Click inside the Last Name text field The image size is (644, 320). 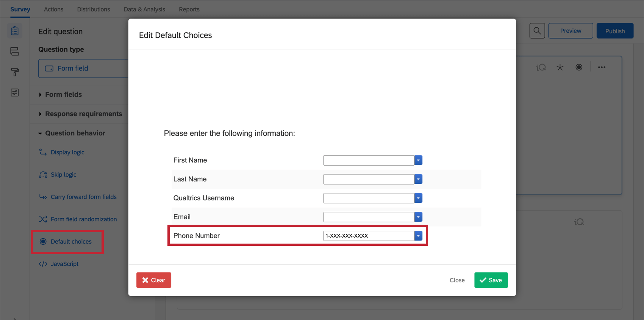pos(369,179)
